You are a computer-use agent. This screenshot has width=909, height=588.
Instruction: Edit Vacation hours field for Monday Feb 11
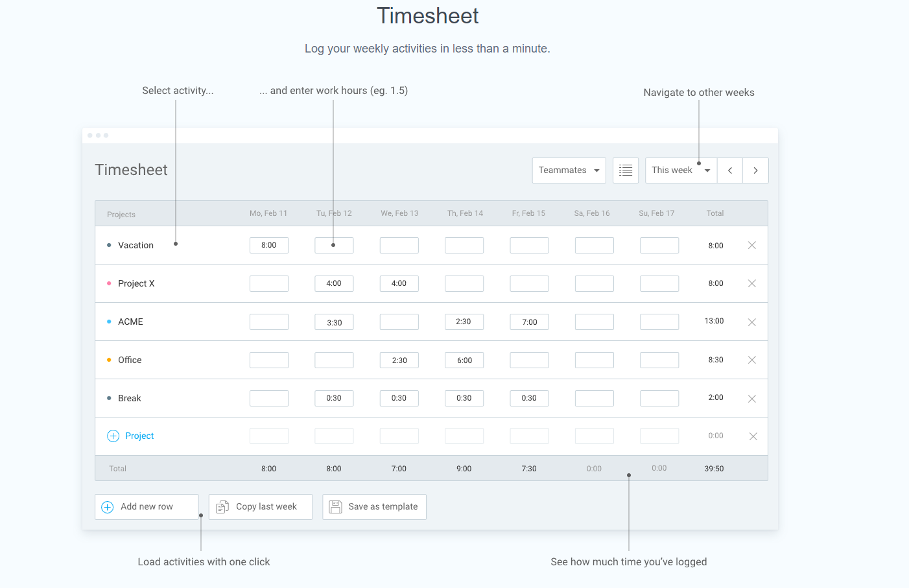(x=268, y=245)
